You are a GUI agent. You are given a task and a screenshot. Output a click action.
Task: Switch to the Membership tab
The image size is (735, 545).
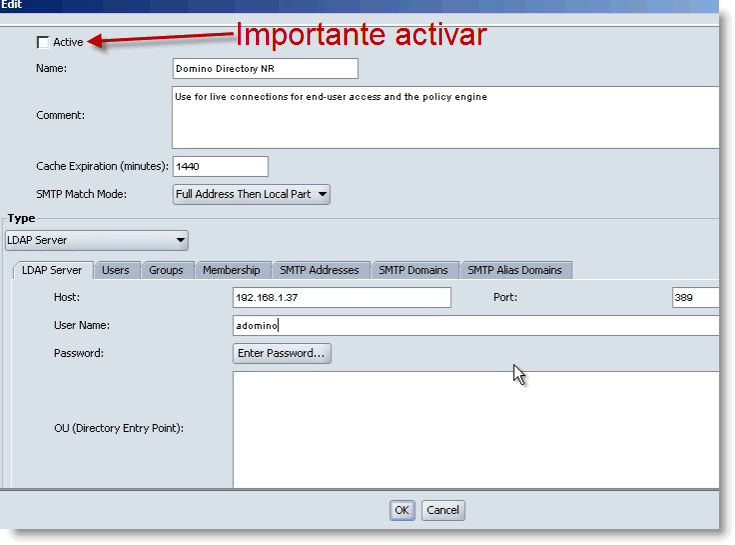pos(231,270)
